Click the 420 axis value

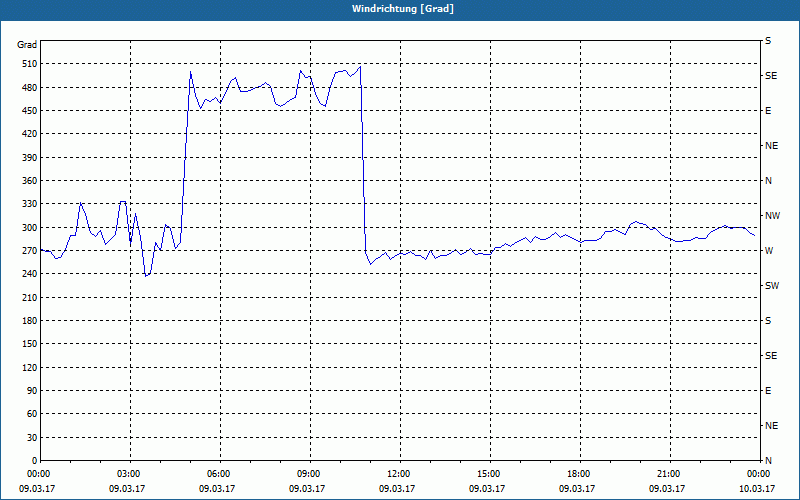tap(30, 134)
